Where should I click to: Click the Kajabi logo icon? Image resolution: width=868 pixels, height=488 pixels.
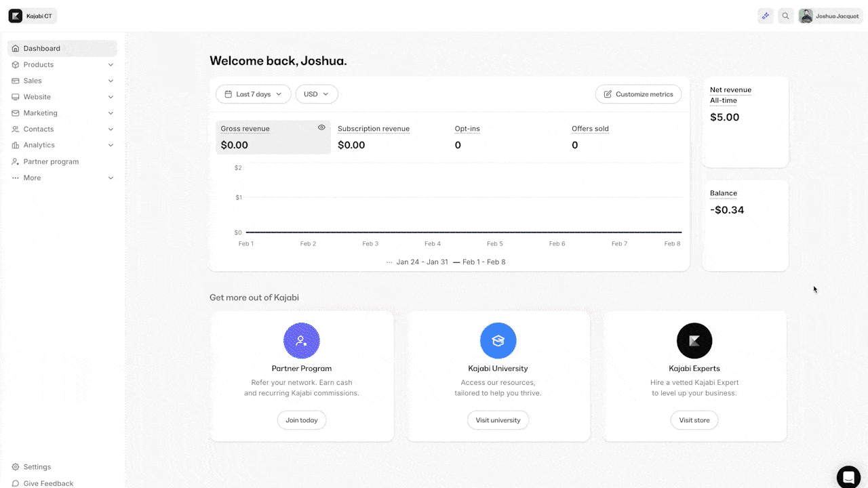(x=16, y=16)
